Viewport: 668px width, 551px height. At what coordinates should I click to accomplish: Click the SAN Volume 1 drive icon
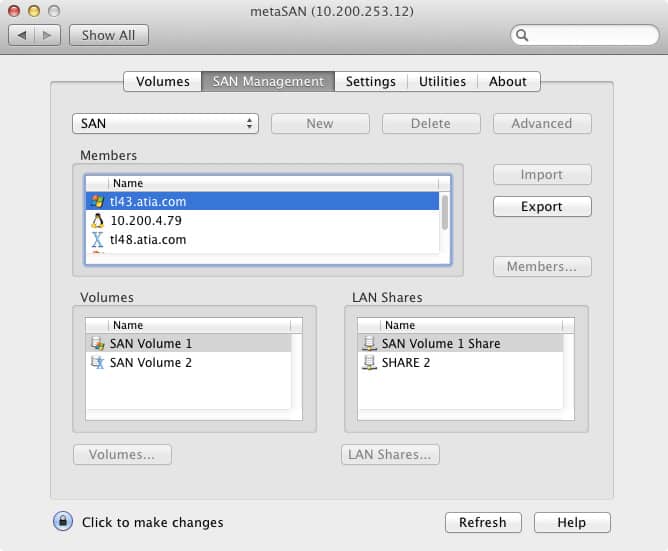tap(98, 343)
